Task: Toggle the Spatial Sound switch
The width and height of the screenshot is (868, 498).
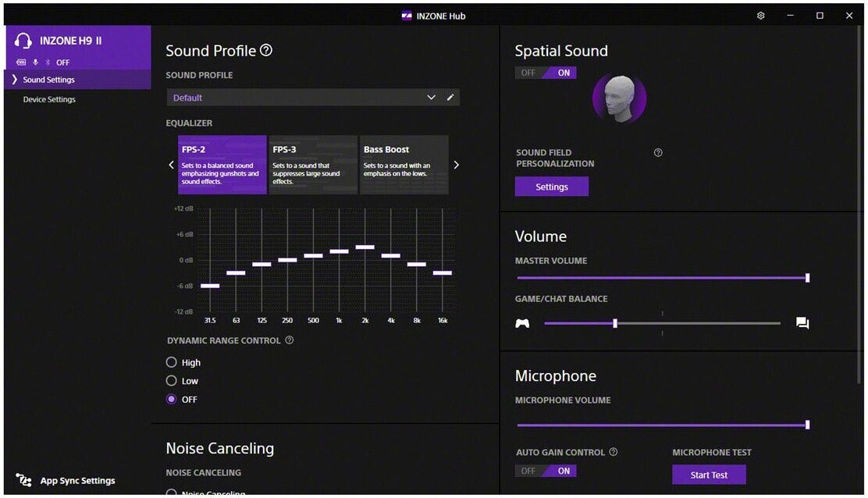Action: [546, 73]
